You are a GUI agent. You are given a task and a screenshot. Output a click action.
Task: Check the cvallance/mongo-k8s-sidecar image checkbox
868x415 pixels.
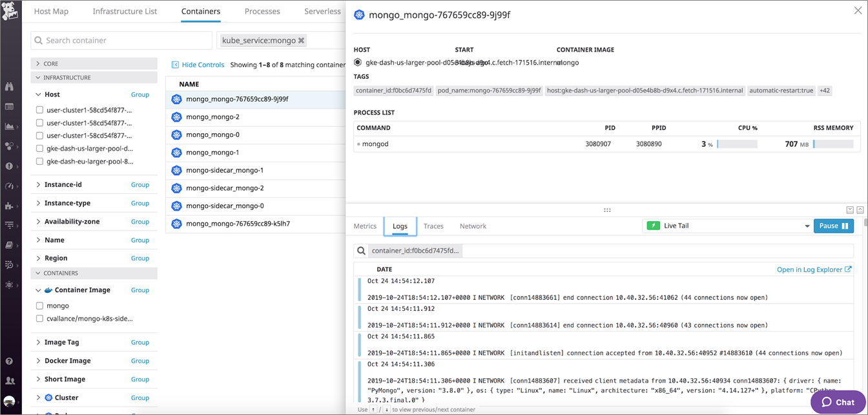point(39,319)
